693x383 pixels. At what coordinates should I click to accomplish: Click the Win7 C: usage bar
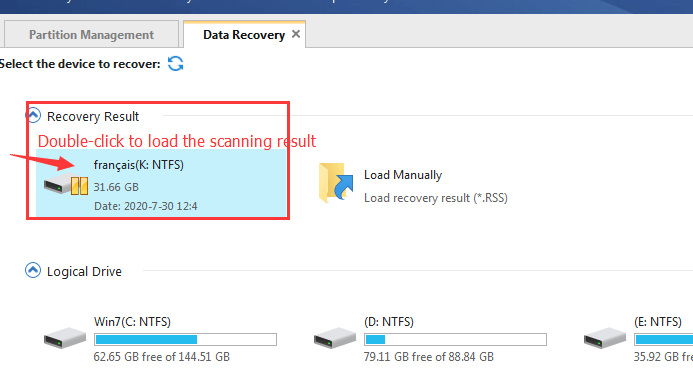[186, 339]
